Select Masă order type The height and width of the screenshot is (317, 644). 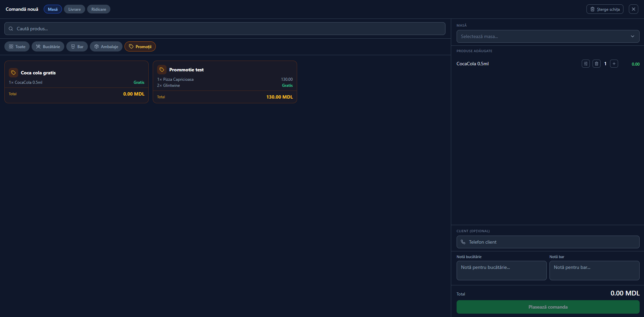click(53, 9)
